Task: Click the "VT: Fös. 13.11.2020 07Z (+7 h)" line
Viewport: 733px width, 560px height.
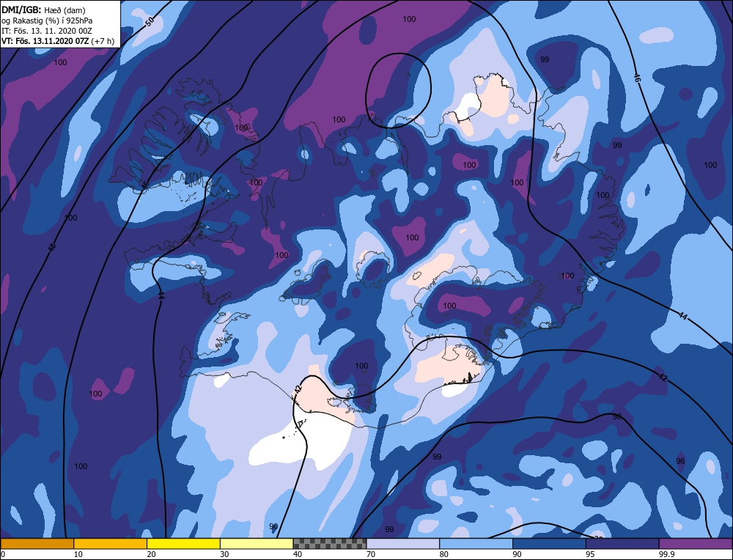Action: [58, 41]
